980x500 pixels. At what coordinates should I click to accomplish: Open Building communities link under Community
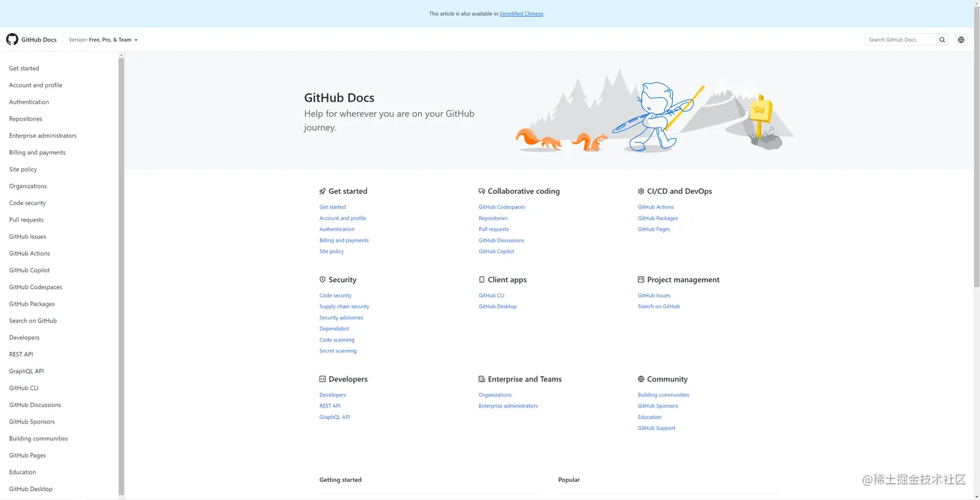[x=664, y=395]
